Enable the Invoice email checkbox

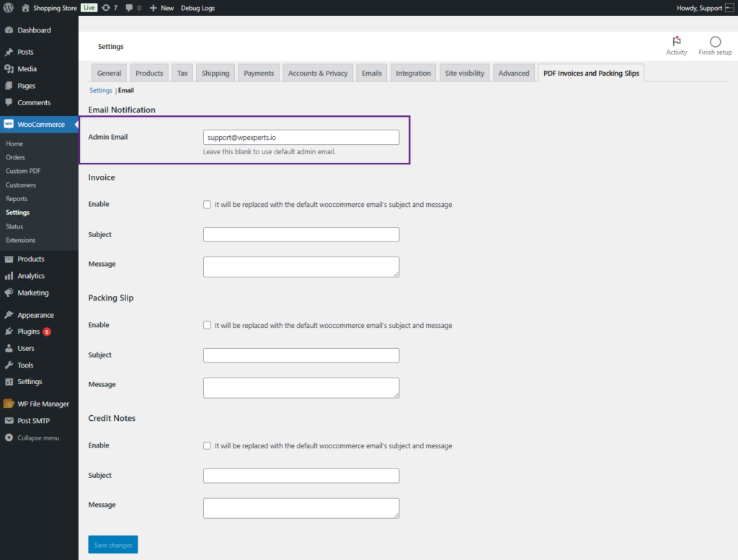click(x=207, y=205)
